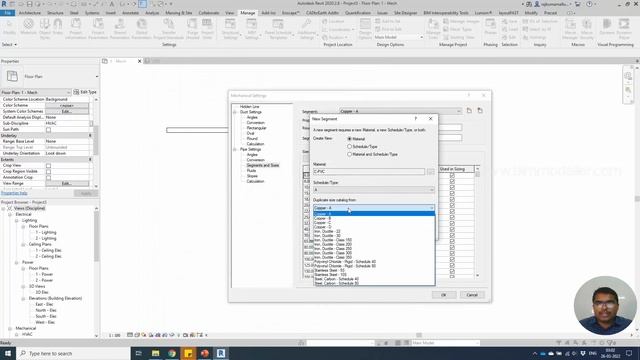
Task: Switch to the Manage ribbon tab
Action: point(247,13)
